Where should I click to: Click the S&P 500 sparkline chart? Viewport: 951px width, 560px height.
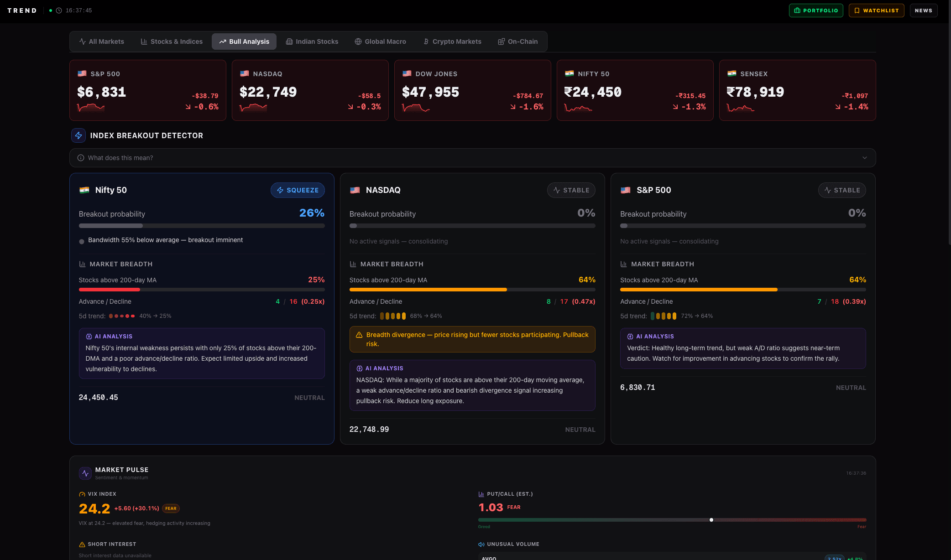[x=91, y=108]
